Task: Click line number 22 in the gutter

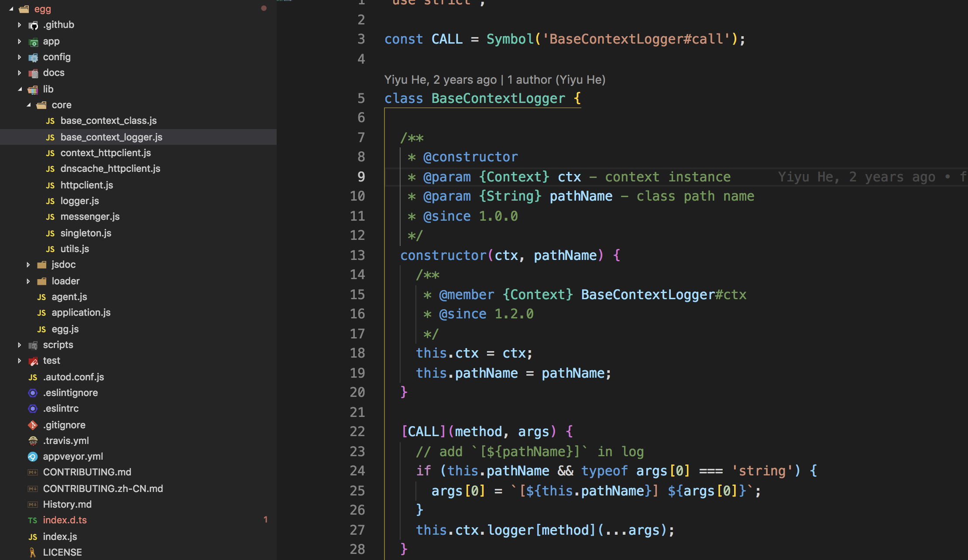Action: click(x=357, y=431)
